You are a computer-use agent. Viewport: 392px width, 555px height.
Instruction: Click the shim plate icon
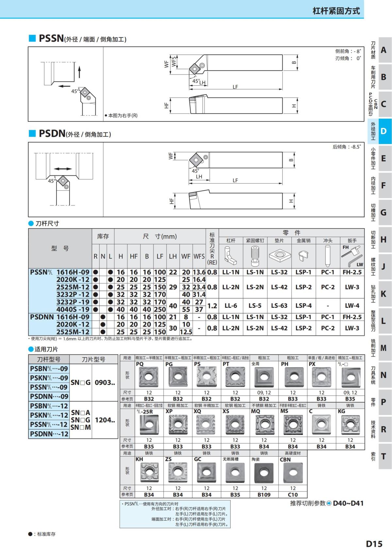point(279,256)
